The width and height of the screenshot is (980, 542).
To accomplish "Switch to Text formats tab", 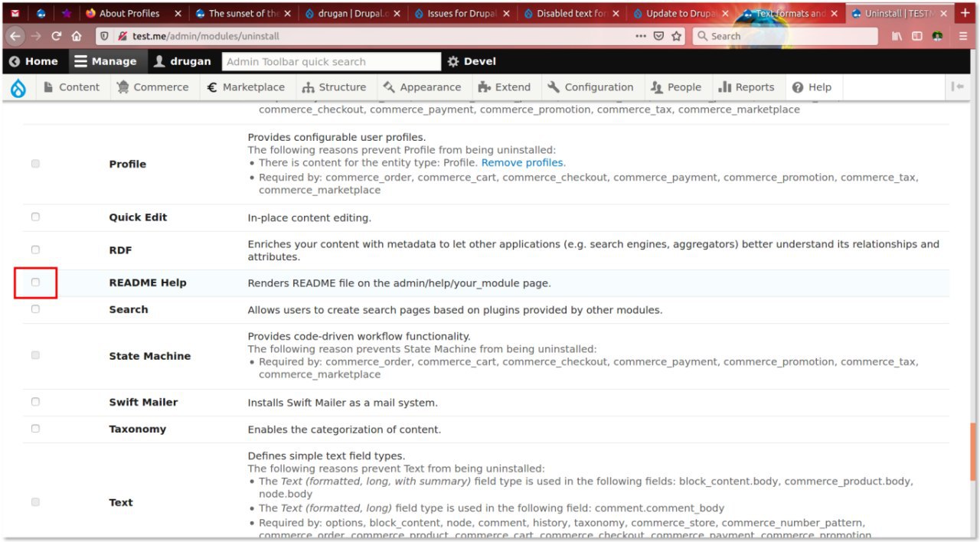I will pos(791,14).
